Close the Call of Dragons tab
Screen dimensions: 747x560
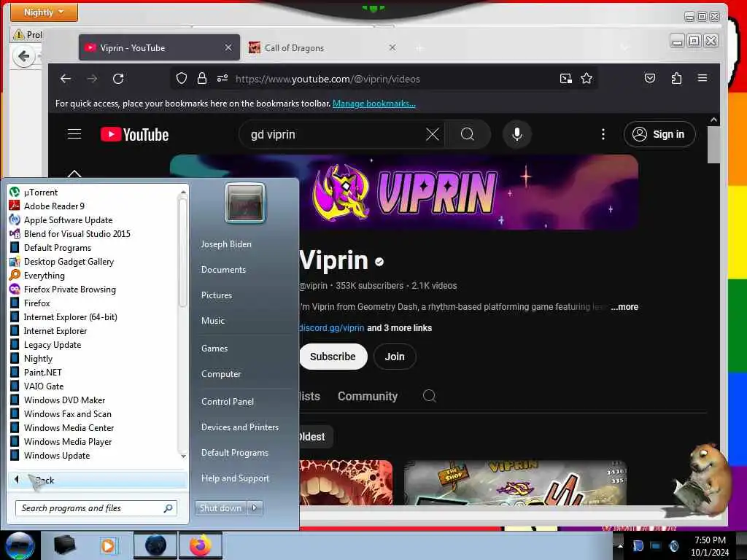tap(392, 47)
